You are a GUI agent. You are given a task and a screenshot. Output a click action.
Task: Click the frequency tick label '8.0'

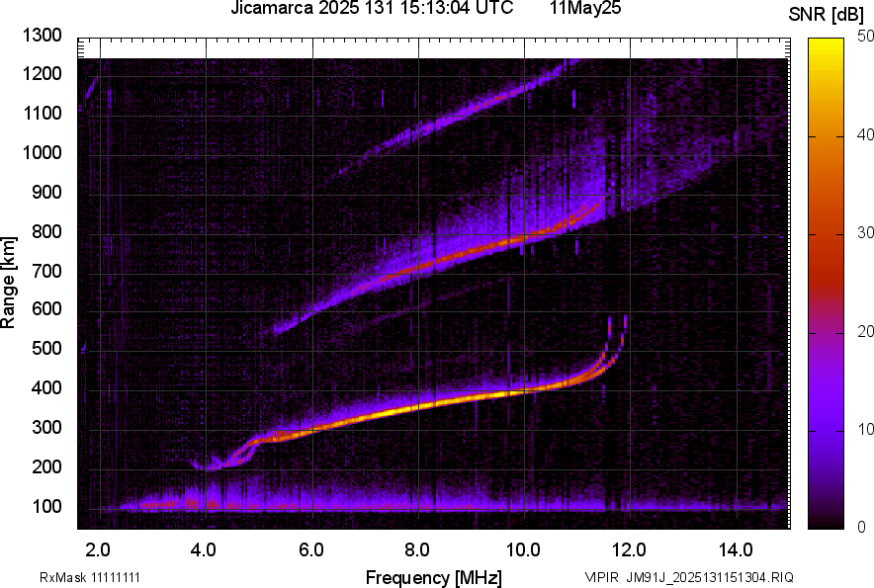point(417,549)
